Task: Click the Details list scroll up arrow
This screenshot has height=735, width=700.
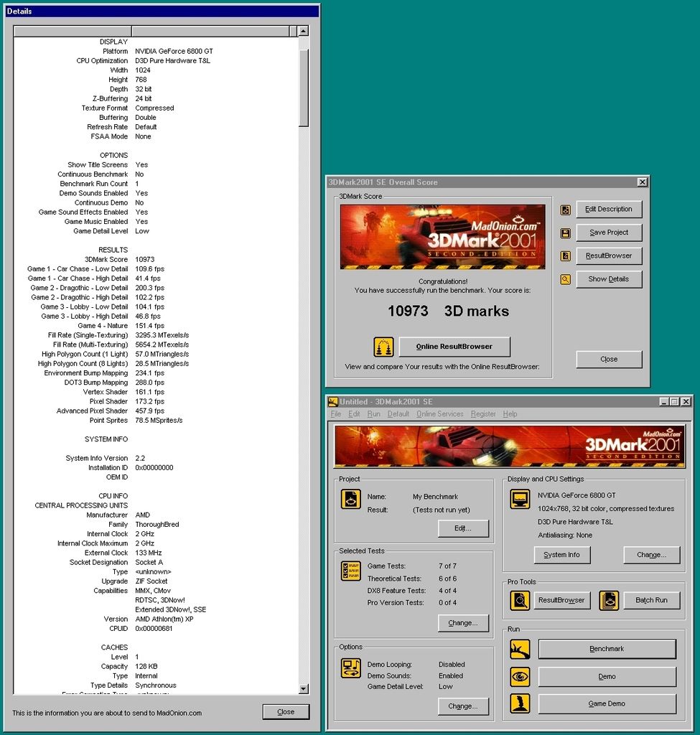Action: coord(304,32)
